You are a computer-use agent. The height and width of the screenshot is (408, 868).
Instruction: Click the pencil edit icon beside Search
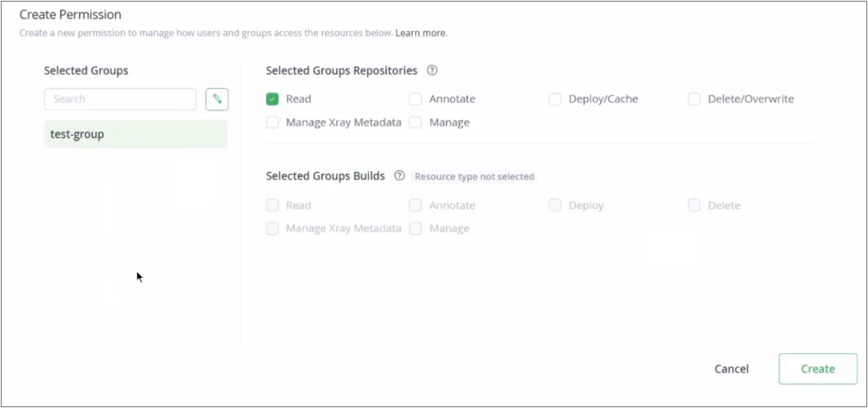(217, 99)
